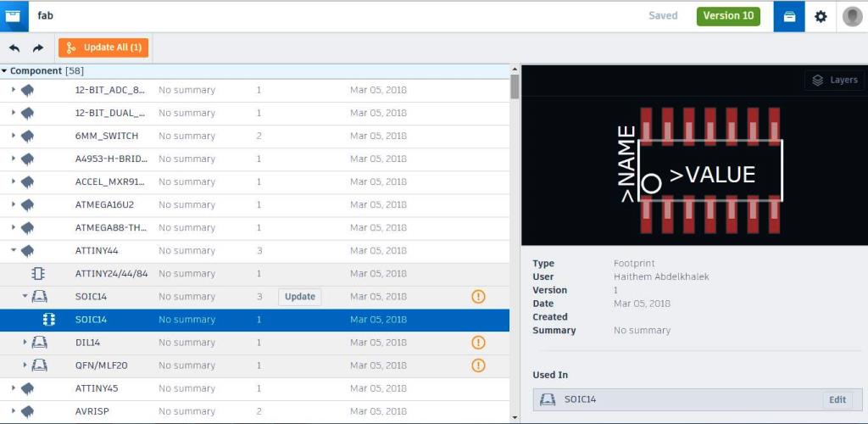Expand the 12-BIT_DUAL_... component row

(x=14, y=113)
